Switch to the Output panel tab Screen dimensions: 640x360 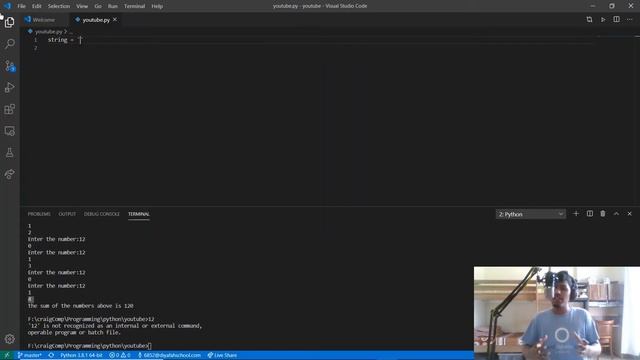[67, 214]
